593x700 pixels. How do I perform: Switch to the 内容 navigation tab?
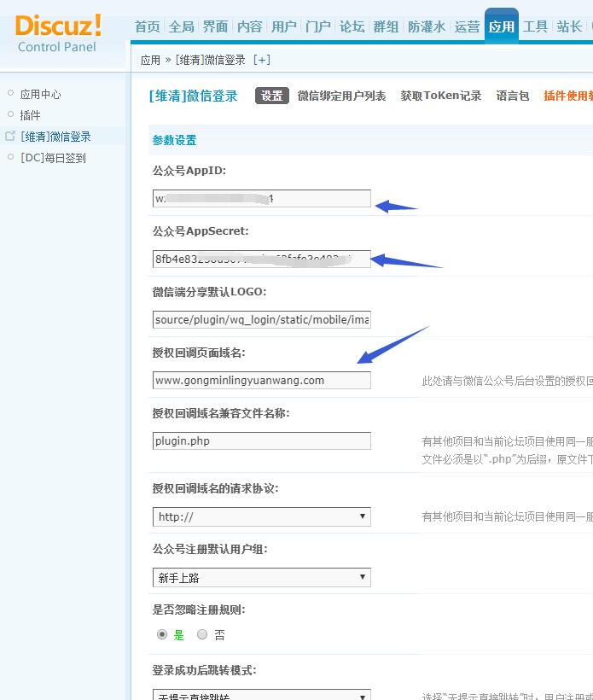click(249, 26)
